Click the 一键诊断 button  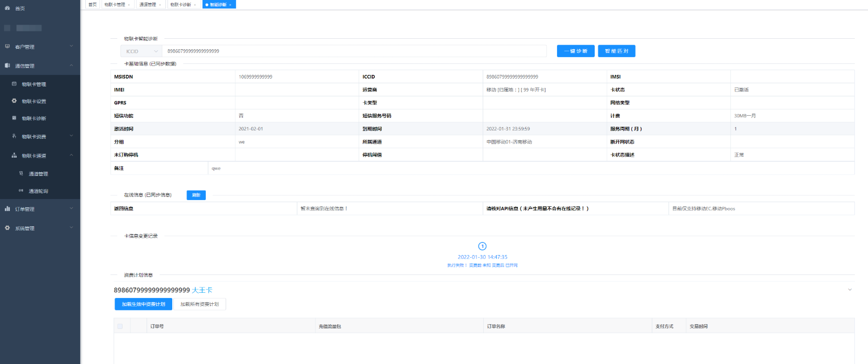coord(576,51)
